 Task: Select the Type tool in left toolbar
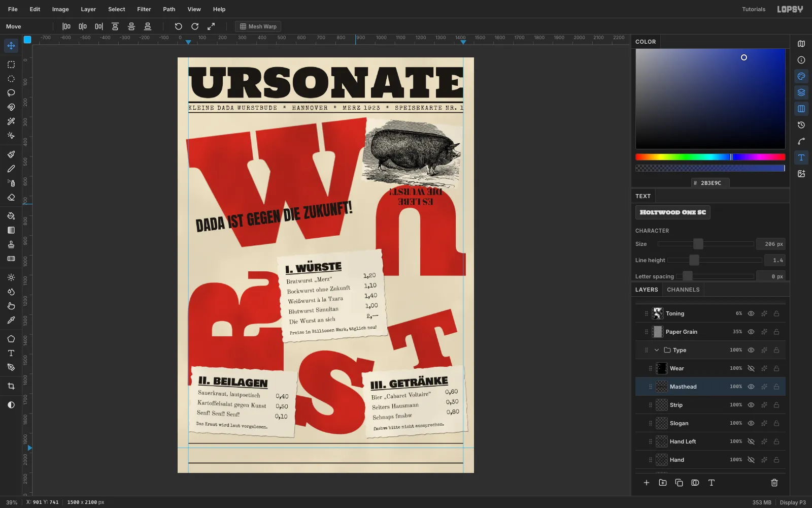11,353
